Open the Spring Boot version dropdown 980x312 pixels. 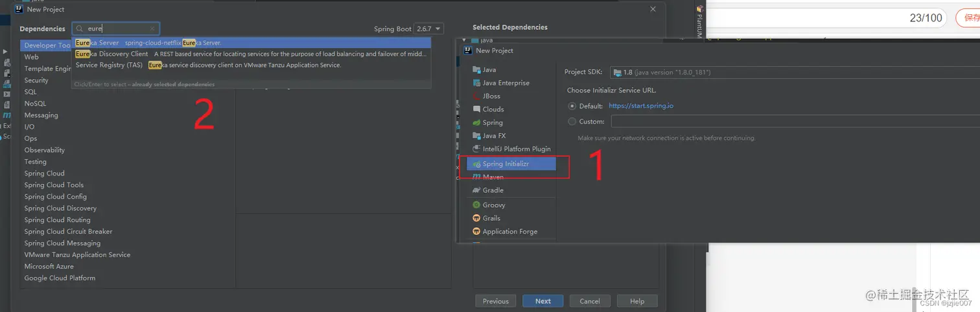click(x=430, y=28)
